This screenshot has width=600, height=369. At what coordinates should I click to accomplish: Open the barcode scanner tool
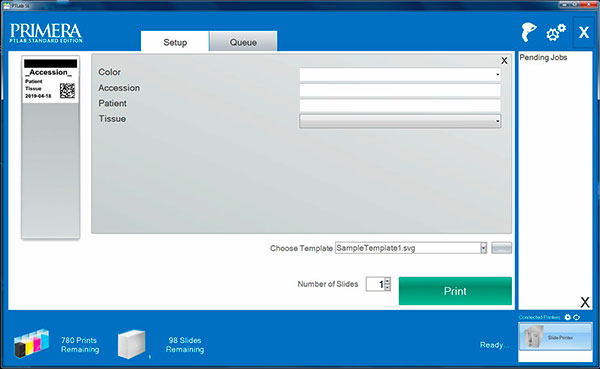point(529,32)
